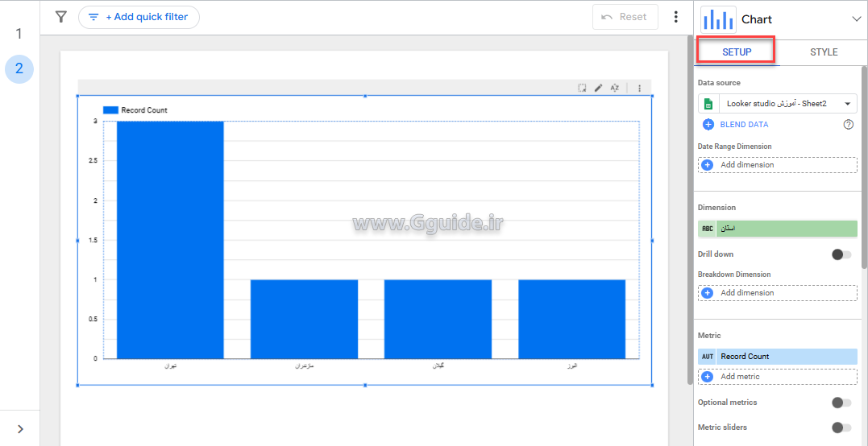Toggle the Metric sliders switch
The image size is (868, 446).
tap(841, 427)
